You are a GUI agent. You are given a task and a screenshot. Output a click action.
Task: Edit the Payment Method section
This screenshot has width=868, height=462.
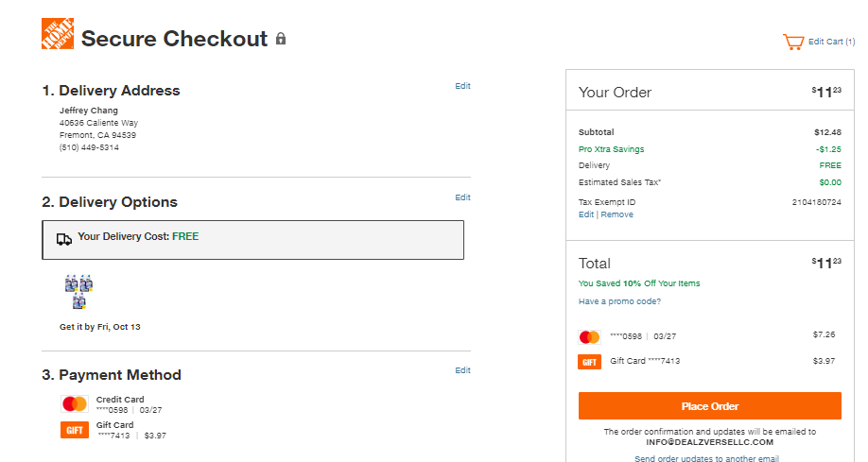(x=462, y=370)
